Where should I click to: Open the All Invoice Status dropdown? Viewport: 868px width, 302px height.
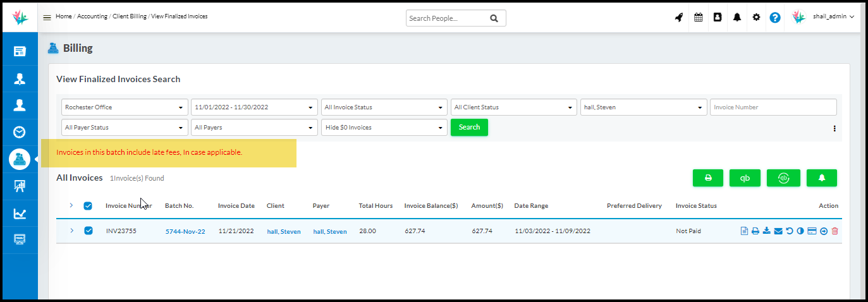[x=384, y=107]
